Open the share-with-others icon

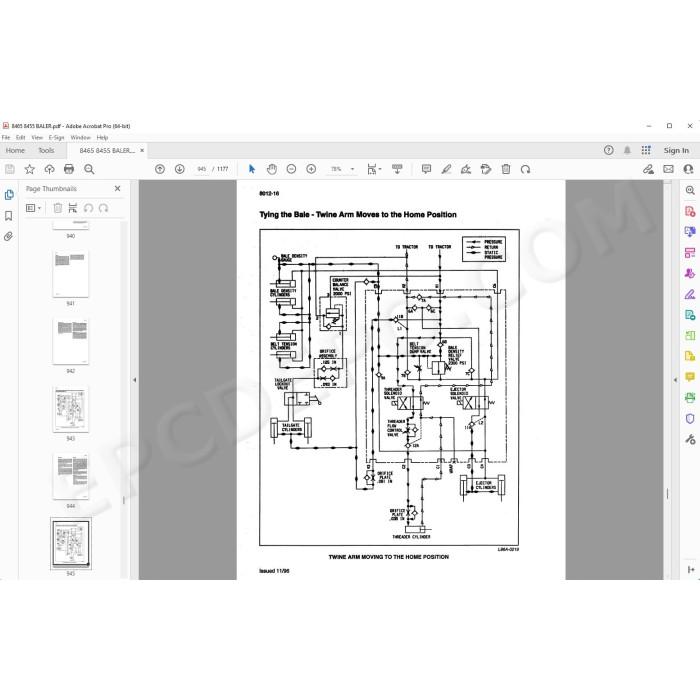[x=688, y=169]
